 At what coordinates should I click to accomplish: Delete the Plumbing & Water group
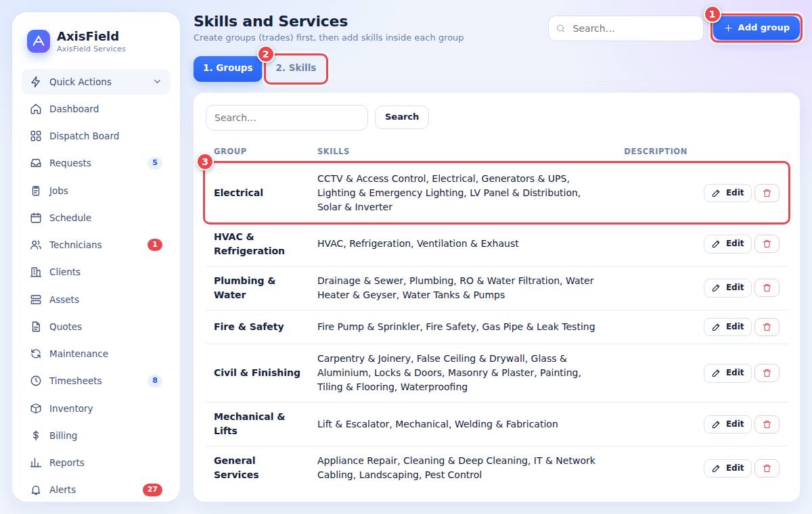[767, 287]
